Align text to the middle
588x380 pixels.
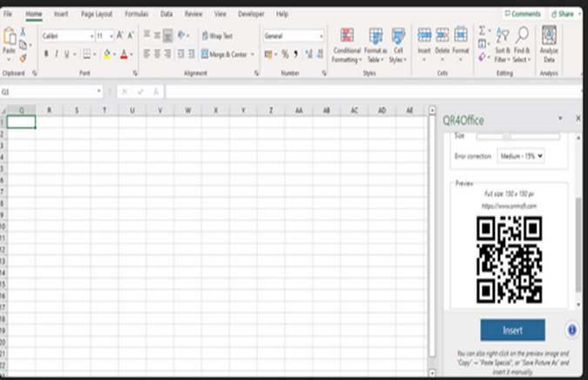pyautogui.click(x=157, y=35)
